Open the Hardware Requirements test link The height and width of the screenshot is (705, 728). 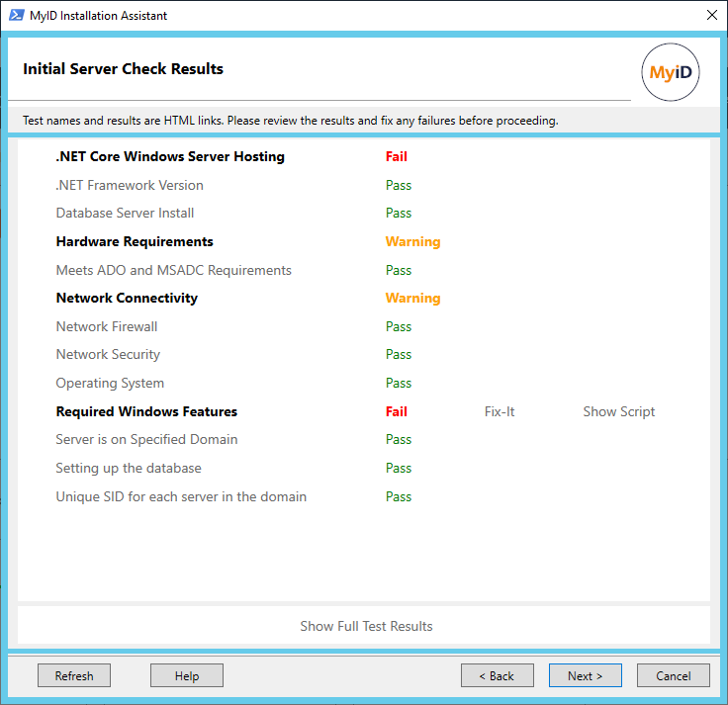tap(135, 241)
